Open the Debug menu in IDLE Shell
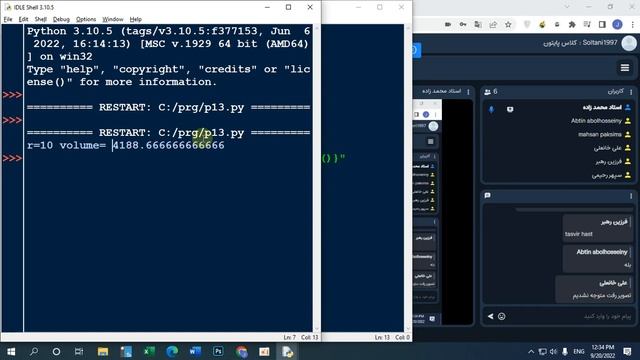Viewport: 640px width, 360px height. click(x=61, y=19)
